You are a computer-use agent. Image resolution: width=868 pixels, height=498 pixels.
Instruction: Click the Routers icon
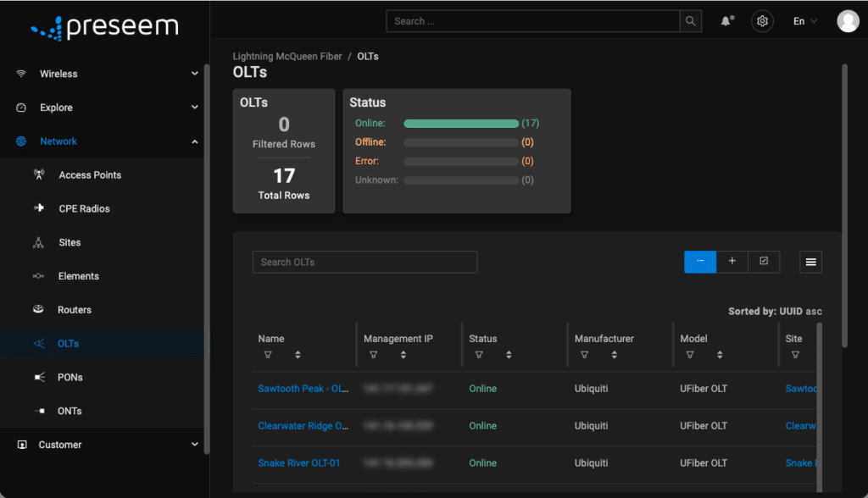point(38,309)
